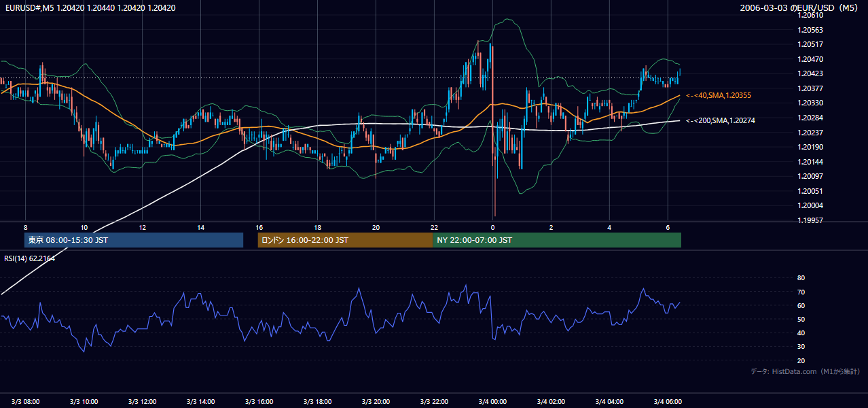Click the 3/3 08:00 date label
The width and height of the screenshot is (868, 408).
25,401
